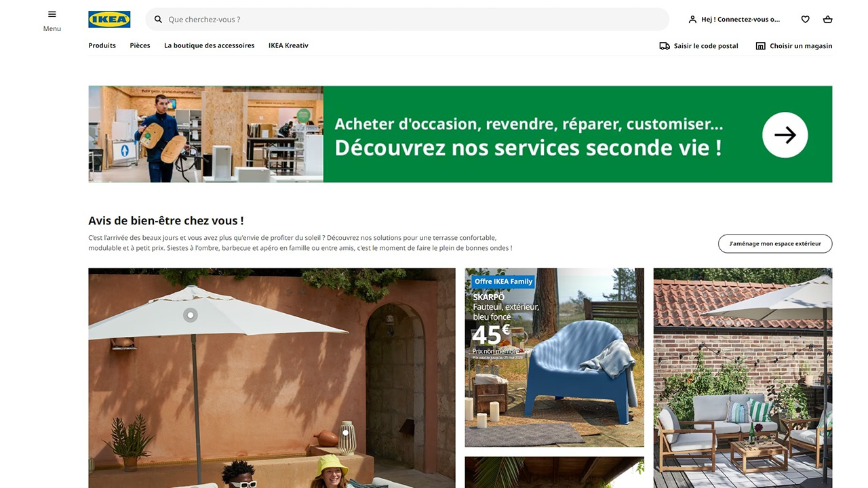Click Hej! Connectez-vous login link
868x488 pixels.
[x=741, y=20]
